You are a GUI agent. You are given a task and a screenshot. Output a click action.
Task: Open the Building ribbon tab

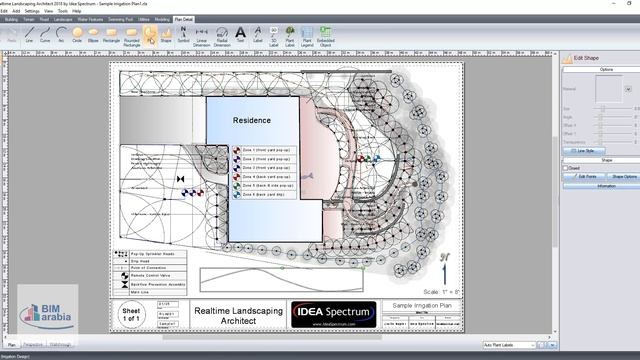click(x=11, y=19)
